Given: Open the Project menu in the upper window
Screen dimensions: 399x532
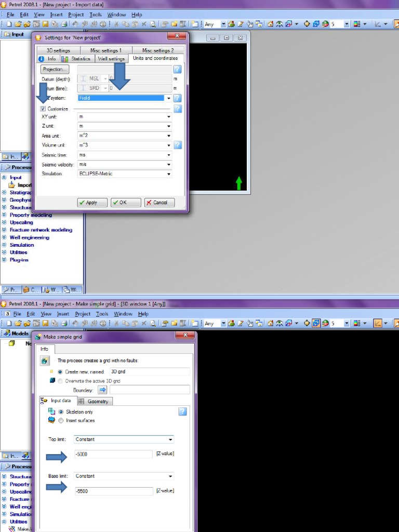Looking at the screenshot, I should pos(76,15).
